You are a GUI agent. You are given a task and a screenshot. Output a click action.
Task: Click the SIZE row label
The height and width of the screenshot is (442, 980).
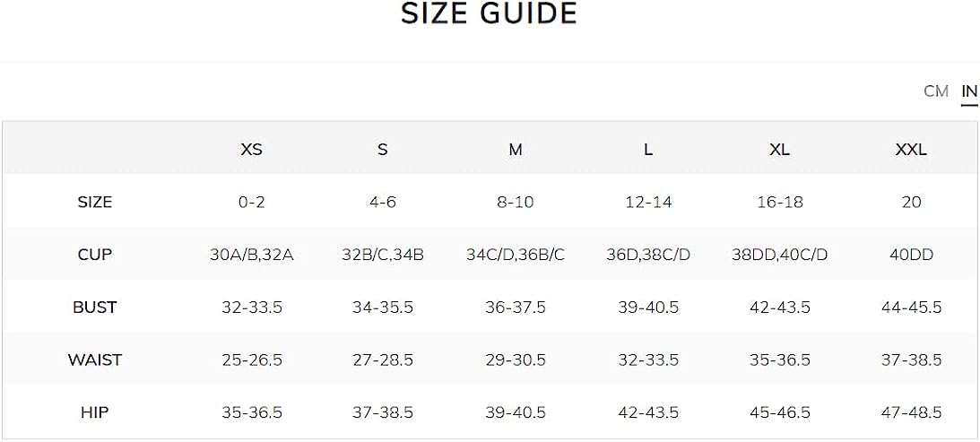click(95, 203)
